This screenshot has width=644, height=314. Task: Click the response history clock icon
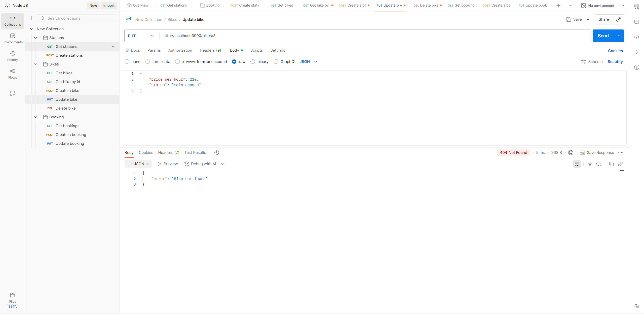(x=216, y=153)
